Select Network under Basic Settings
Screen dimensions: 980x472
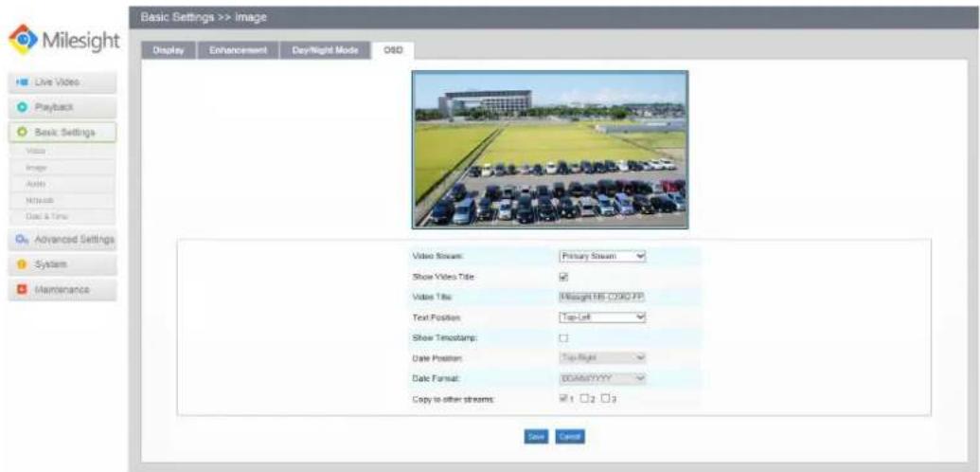click(62, 200)
